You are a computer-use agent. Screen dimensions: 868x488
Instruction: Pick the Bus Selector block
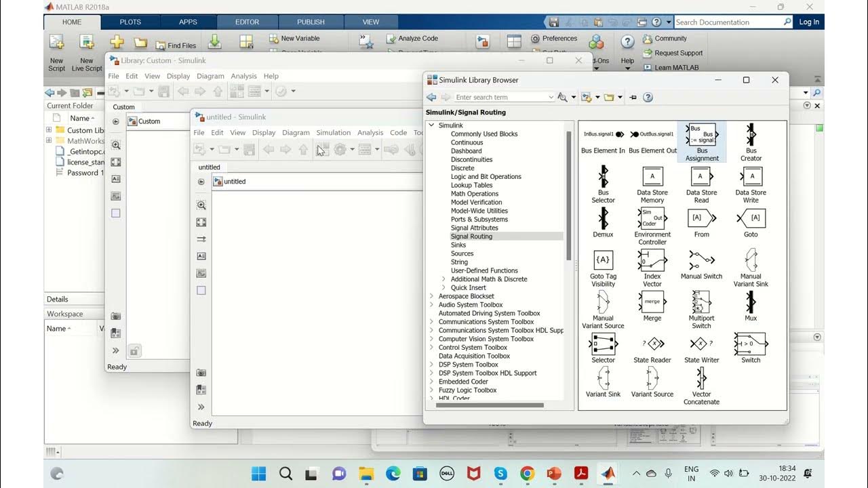(603, 184)
